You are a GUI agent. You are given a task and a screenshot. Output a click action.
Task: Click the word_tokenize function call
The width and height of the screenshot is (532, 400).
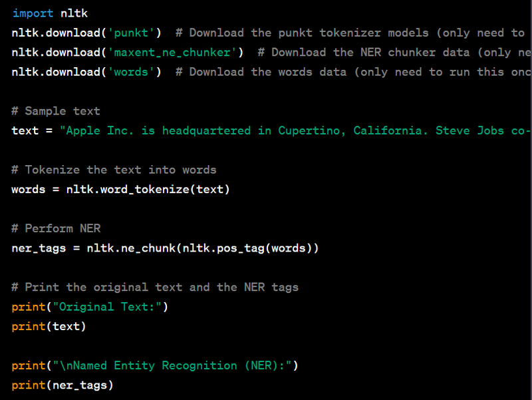(144, 190)
